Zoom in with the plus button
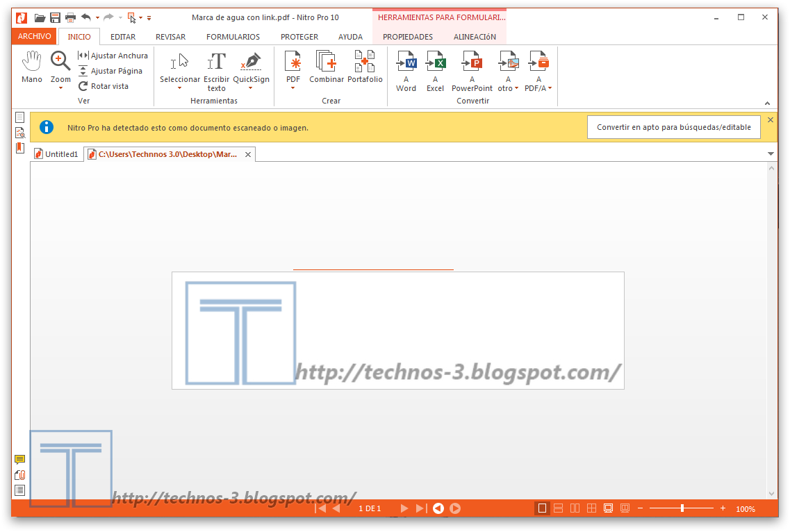Image resolution: width=790 pixels, height=532 pixels. point(723,508)
